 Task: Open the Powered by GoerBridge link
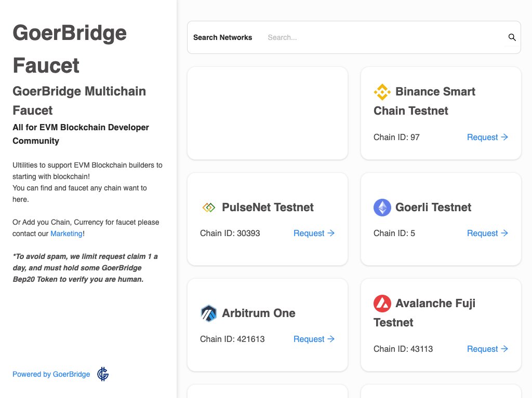(51, 374)
